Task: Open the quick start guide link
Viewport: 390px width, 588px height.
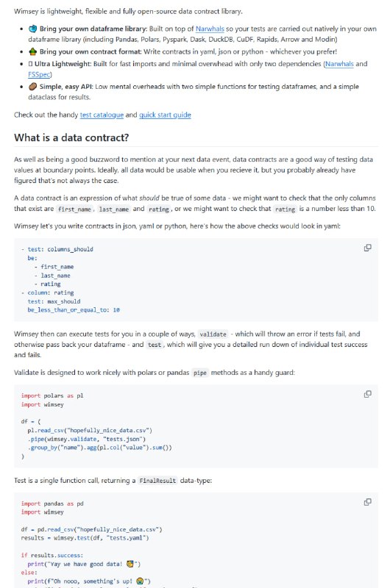Action: tap(165, 115)
